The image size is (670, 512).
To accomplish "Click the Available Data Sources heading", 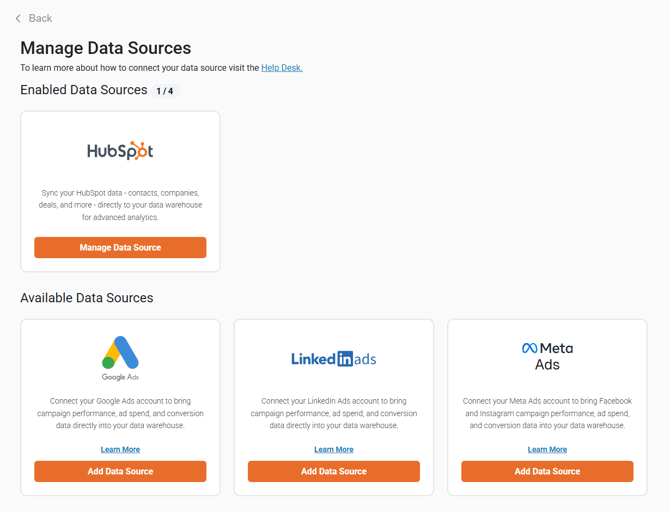I will pyautogui.click(x=87, y=298).
